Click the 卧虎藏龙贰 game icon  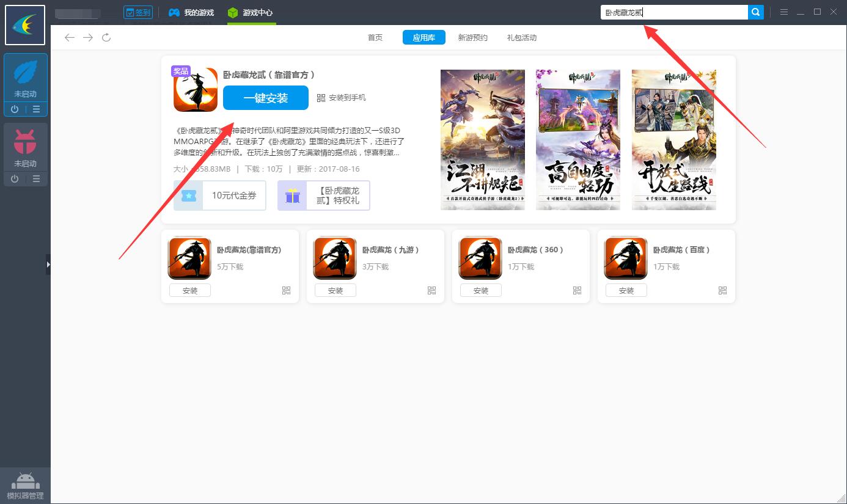point(196,90)
